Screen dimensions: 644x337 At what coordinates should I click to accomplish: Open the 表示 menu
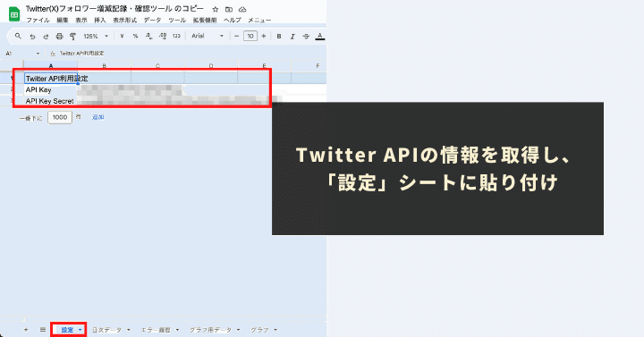pyautogui.click(x=80, y=20)
